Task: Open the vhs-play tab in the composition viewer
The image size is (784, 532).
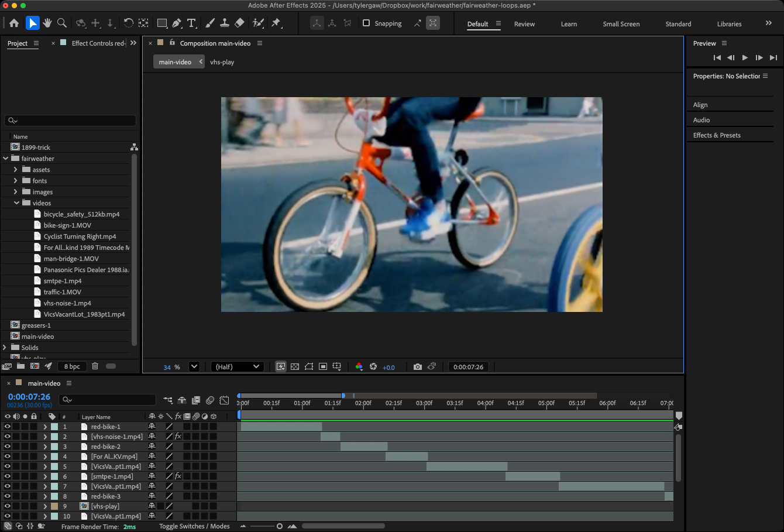Action: [222, 61]
